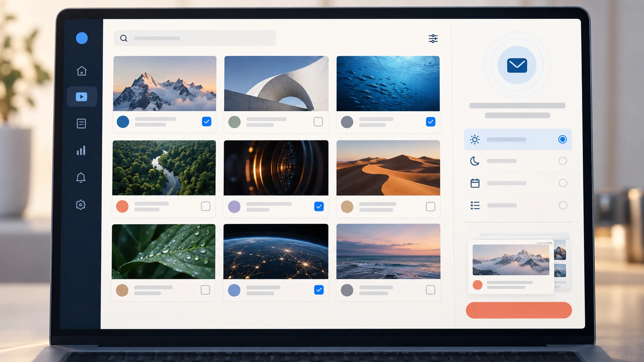Select the sun option radio button
Viewport: 644px width, 362px height.
click(x=562, y=139)
